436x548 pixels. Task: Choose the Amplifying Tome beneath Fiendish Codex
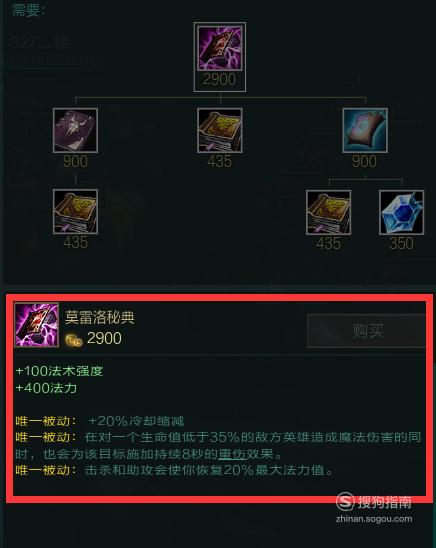click(x=75, y=211)
